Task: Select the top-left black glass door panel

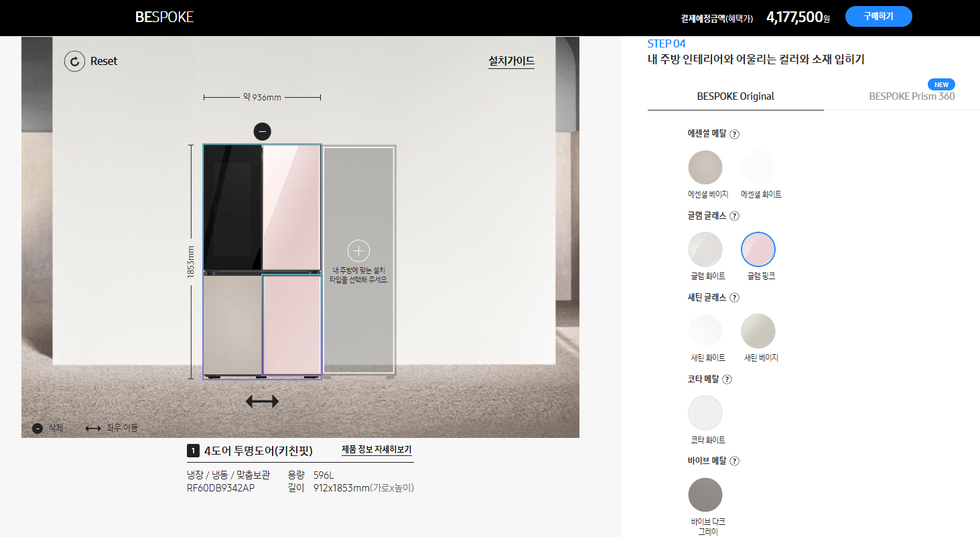Action: tap(232, 208)
